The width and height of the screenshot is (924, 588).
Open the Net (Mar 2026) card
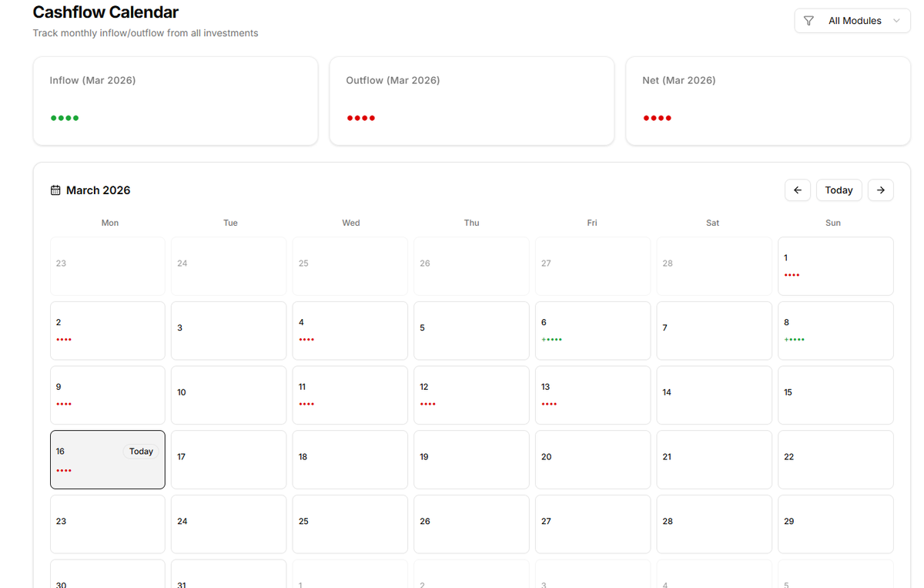click(768, 101)
